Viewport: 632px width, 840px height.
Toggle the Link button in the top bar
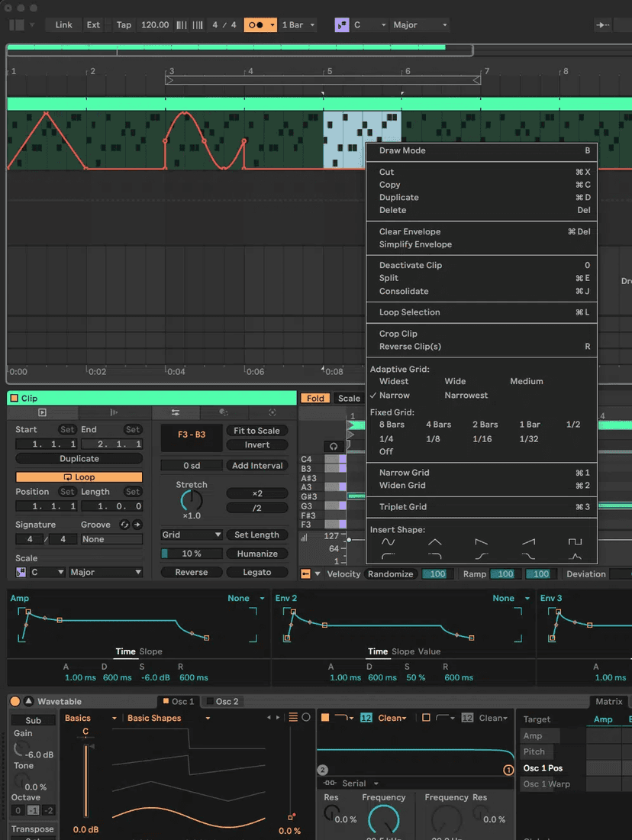(64, 24)
